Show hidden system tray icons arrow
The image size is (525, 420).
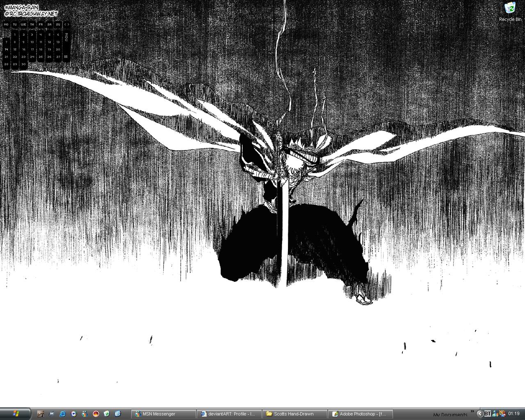(480, 413)
